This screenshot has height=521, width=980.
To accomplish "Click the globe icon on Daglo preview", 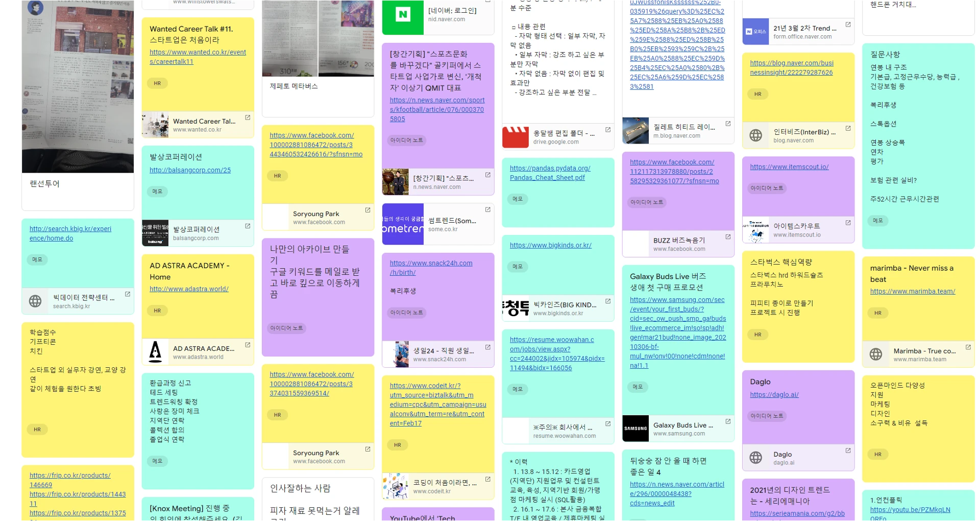I will click(x=755, y=458).
